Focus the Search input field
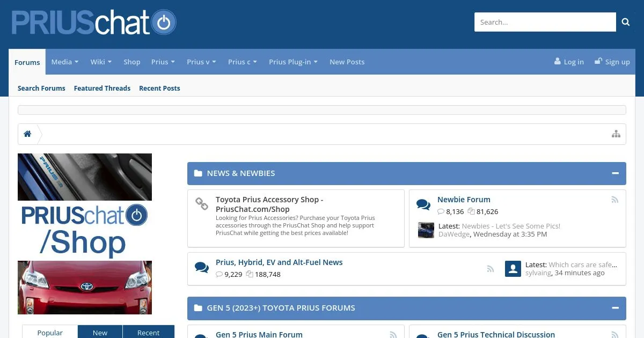Viewport: 644px width, 338px height. pos(545,22)
